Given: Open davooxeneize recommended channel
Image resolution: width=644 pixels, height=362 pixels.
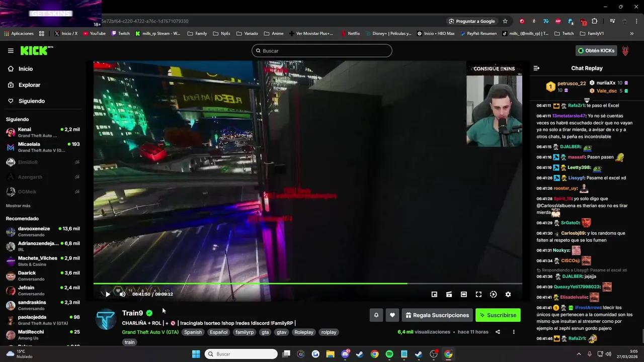Looking at the screenshot, I should click(43, 232).
